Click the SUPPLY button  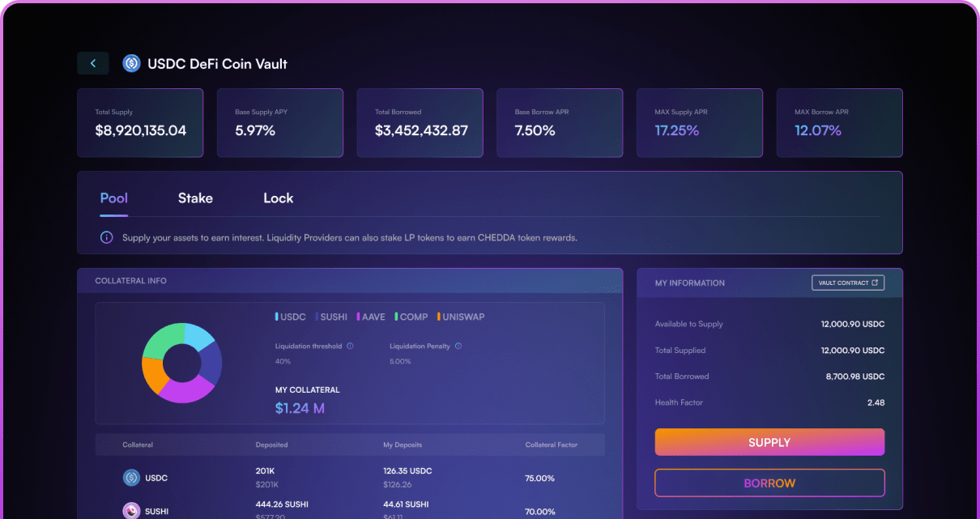[x=769, y=442]
